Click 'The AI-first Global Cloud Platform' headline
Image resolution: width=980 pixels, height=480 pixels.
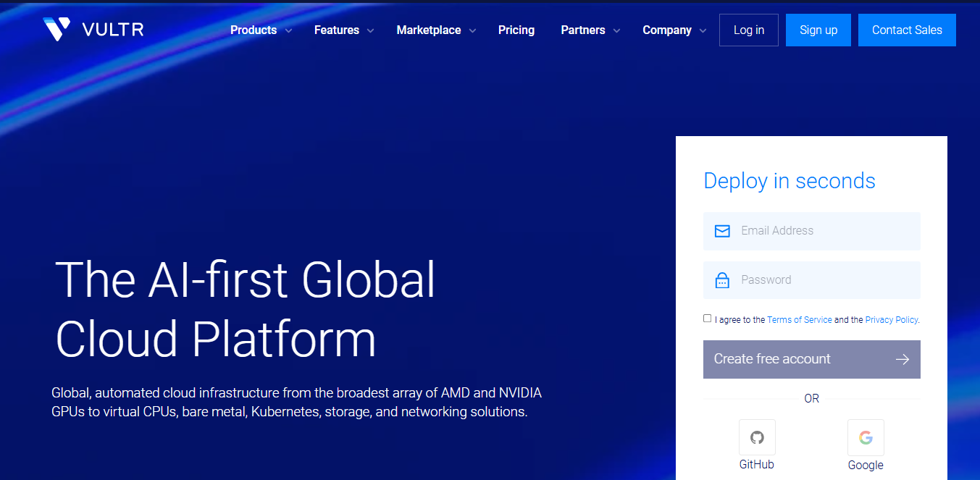246,309
